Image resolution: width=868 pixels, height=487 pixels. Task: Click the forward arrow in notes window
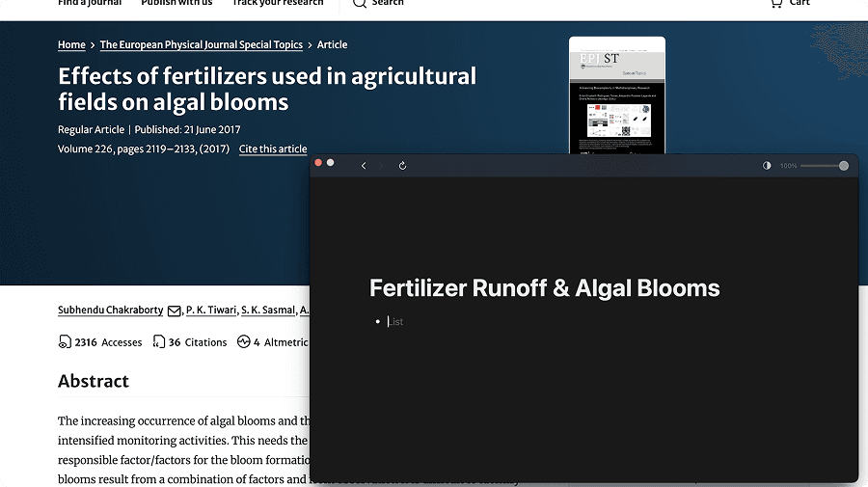coord(381,166)
